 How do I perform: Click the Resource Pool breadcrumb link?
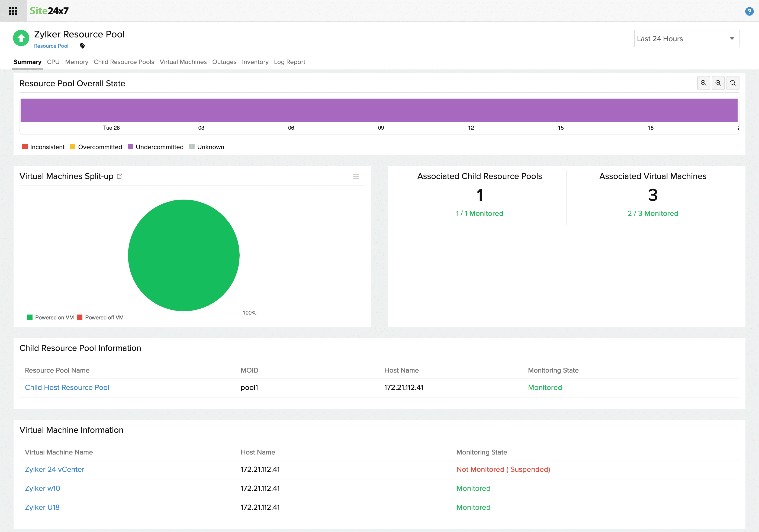point(51,46)
